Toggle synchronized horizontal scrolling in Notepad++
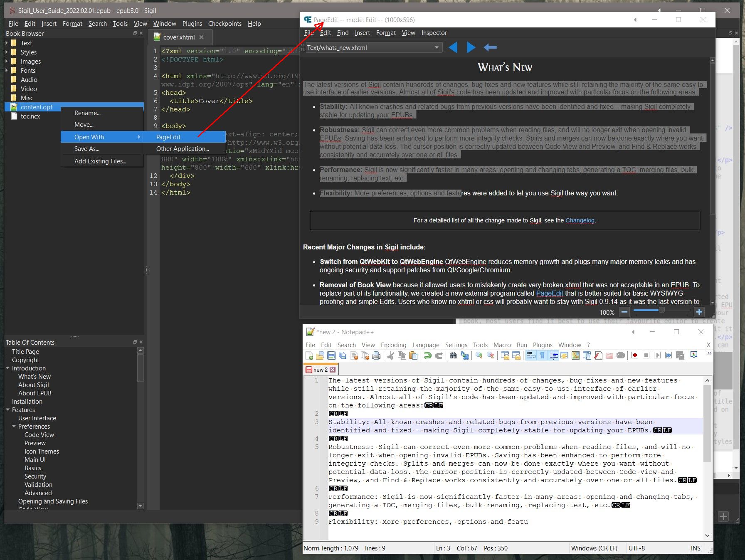 pyautogui.click(x=516, y=355)
